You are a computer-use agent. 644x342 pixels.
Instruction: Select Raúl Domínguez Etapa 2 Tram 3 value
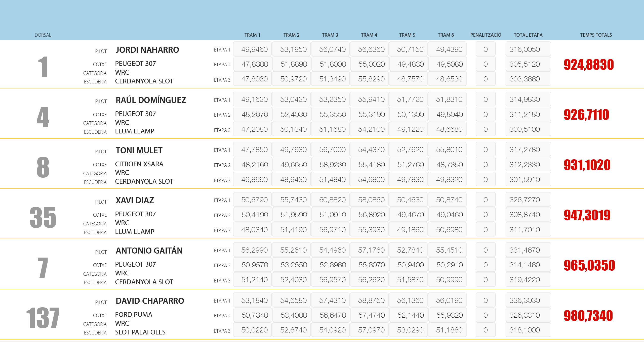(330, 114)
